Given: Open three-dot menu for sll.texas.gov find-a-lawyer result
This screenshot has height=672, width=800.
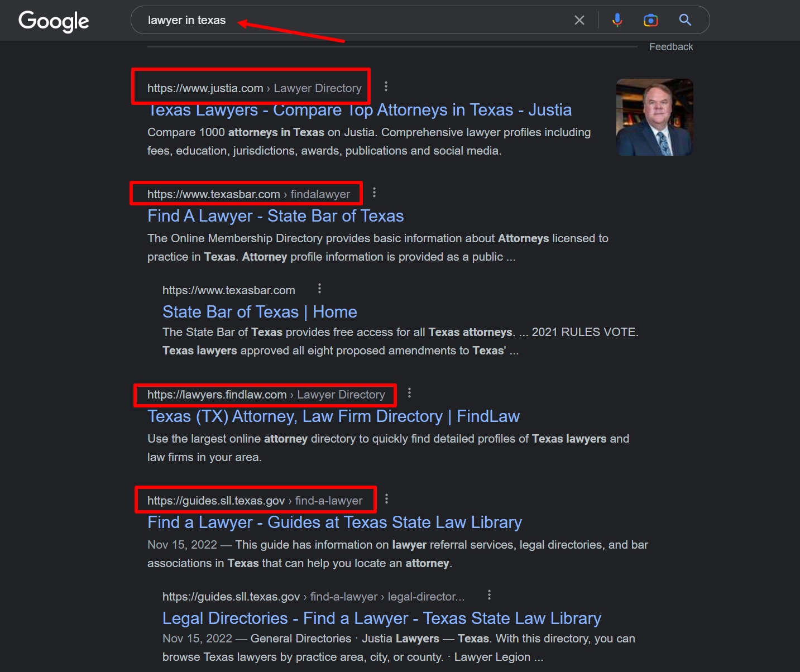Looking at the screenshot, I should 386,499.
